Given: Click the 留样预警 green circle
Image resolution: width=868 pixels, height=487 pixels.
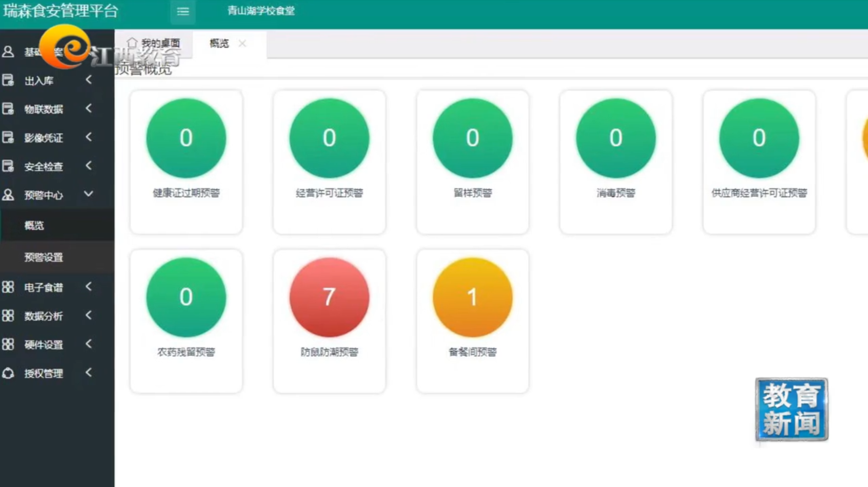Looking at the screenshot, I should pos(472,138).
